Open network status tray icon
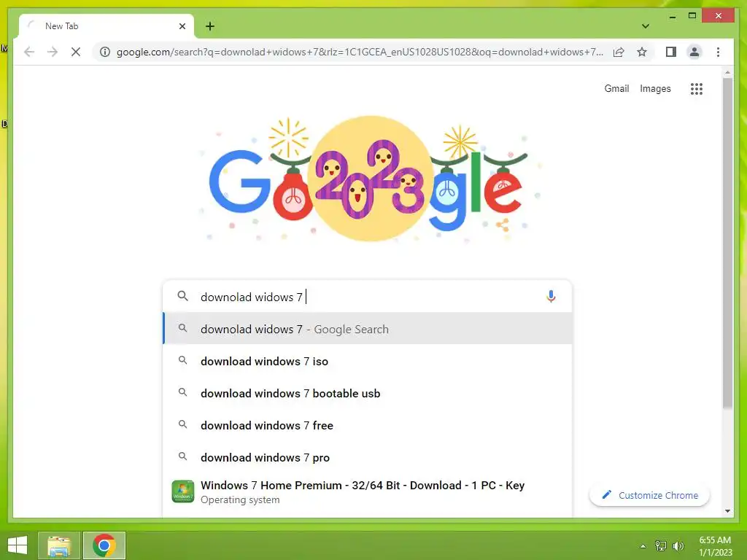Image resolution: width=747 pixels, height=560 pixels. 661,545
